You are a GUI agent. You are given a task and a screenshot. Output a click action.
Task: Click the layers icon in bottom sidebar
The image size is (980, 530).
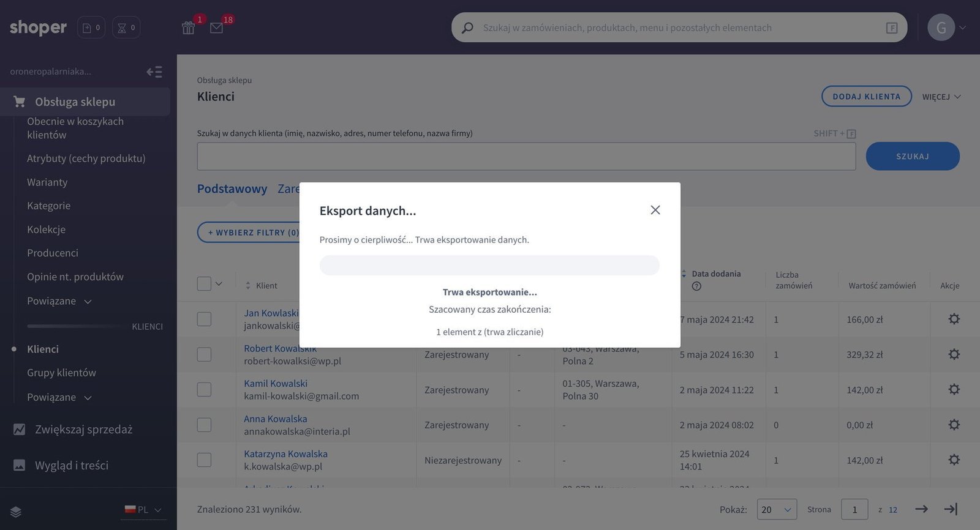click(16, 512)
